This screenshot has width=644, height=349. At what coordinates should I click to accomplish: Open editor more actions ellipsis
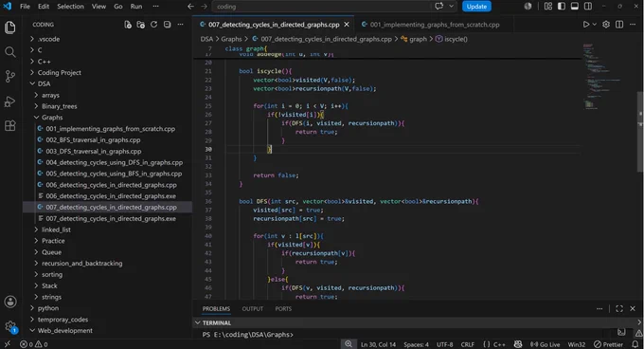(x=633, y=25)
